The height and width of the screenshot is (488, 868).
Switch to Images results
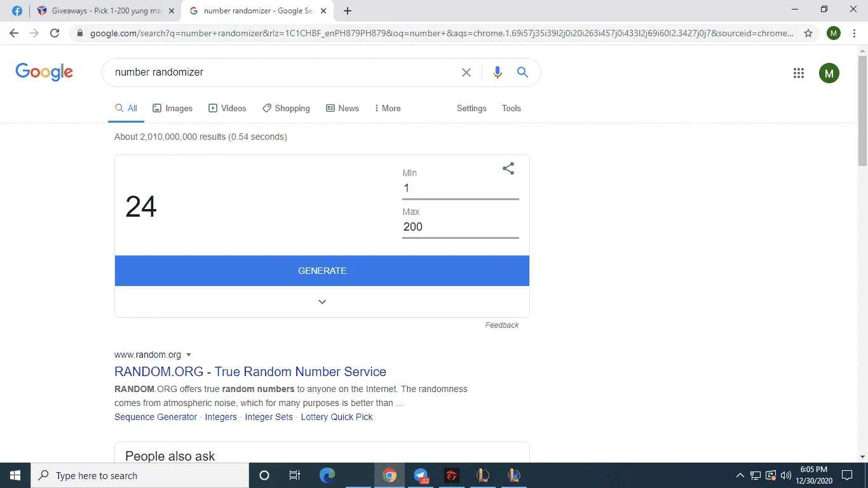point(172,109)
